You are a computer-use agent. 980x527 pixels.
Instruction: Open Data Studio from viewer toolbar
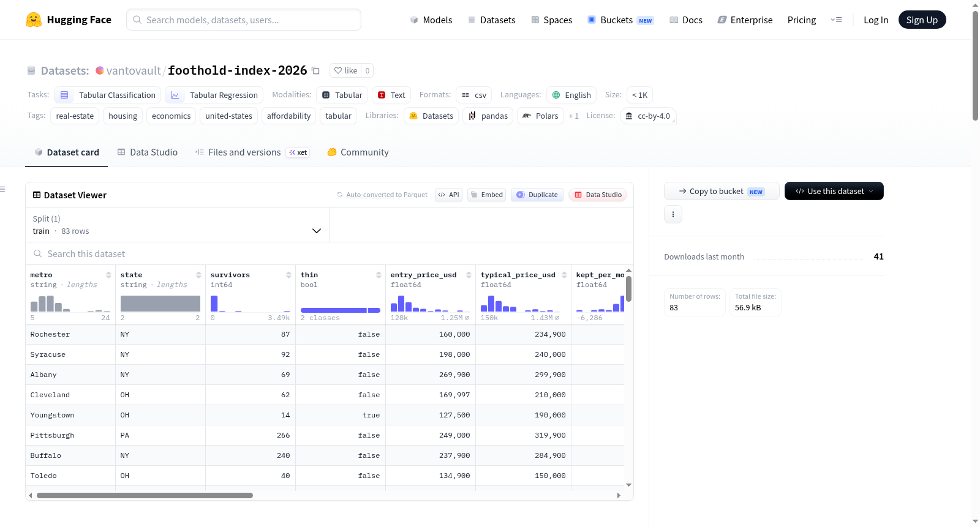[x=598, y=195]
